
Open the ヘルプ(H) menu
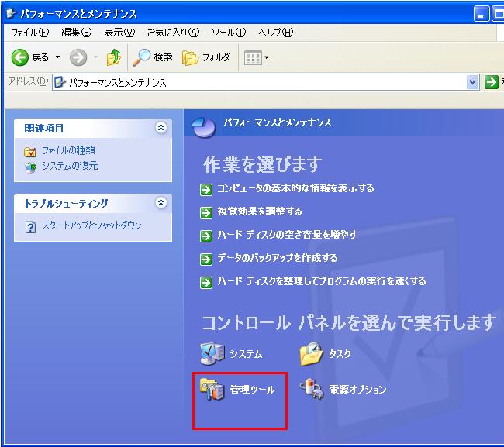tap(276, 33)
